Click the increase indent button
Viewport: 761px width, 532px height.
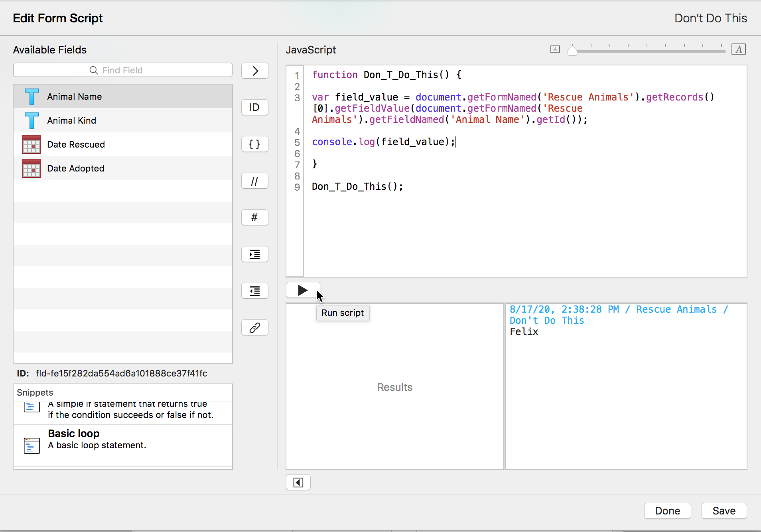click(255, 254)
